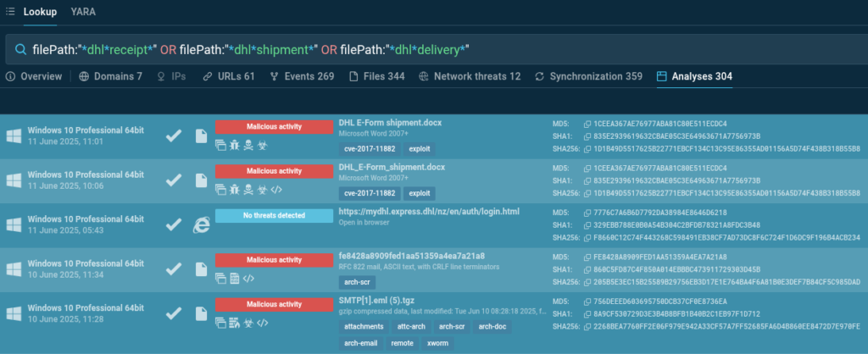Open the Network threats 12 tab
Viewport: 868px width, 354px height.
point(470,76)
